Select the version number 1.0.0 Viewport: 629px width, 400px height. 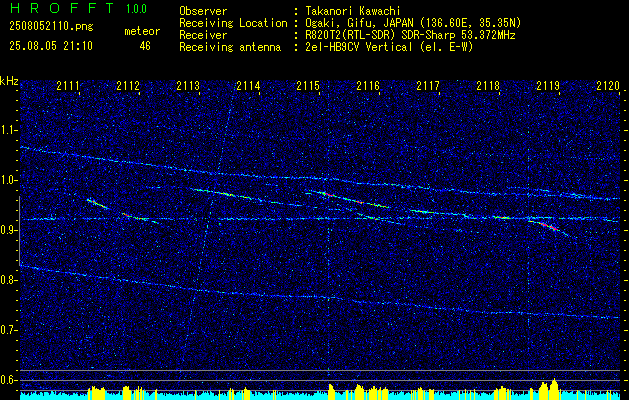[x=136, y=9]
